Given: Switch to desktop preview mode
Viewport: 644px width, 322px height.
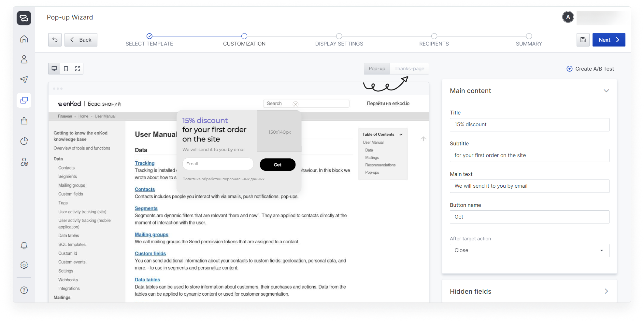Looking at the screenshot, I should 54,69.
